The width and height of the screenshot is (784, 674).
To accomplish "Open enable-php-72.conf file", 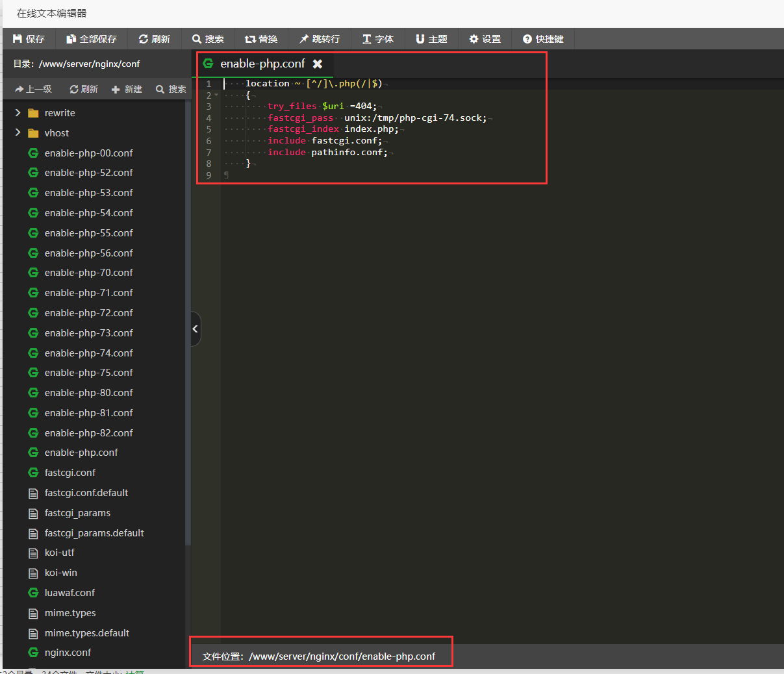I will (89, 313).
